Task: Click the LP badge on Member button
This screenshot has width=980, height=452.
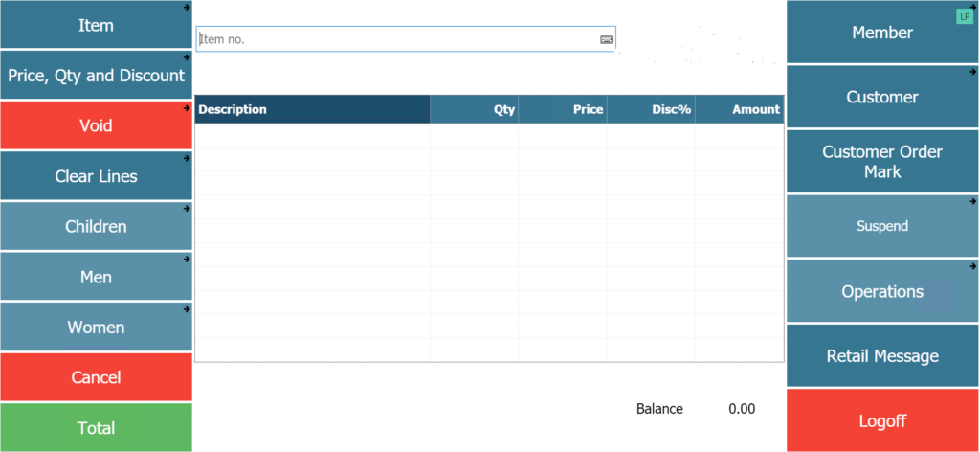Action: [x=965, y=17]
